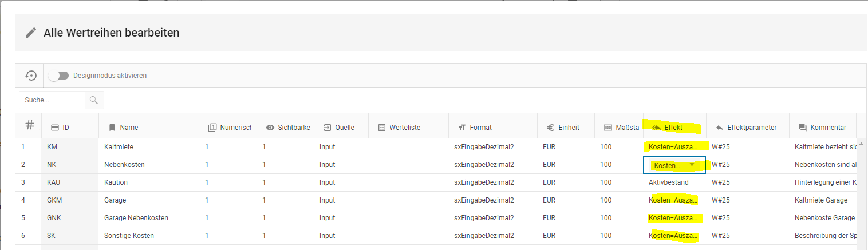Click the speech bubble Kommentar column icon
This screenshot has height=250, width=868.
[x=802, y=128]
